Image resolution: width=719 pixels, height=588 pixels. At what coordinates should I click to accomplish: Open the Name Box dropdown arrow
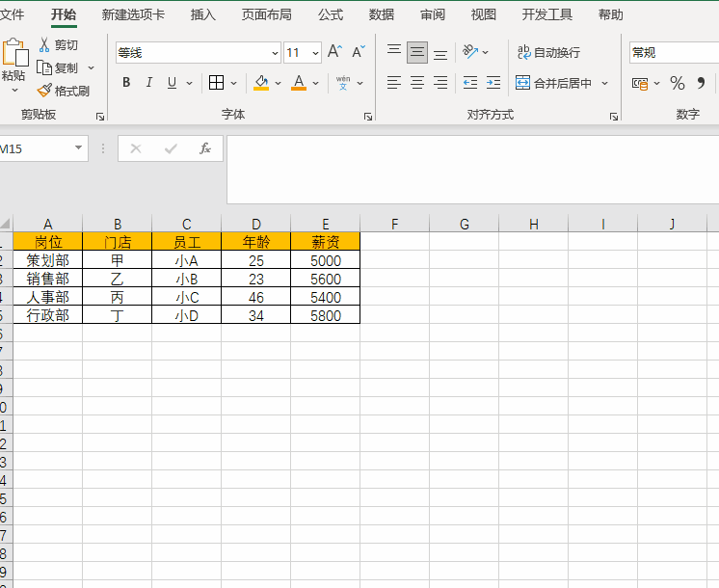[x=78, y=147]
